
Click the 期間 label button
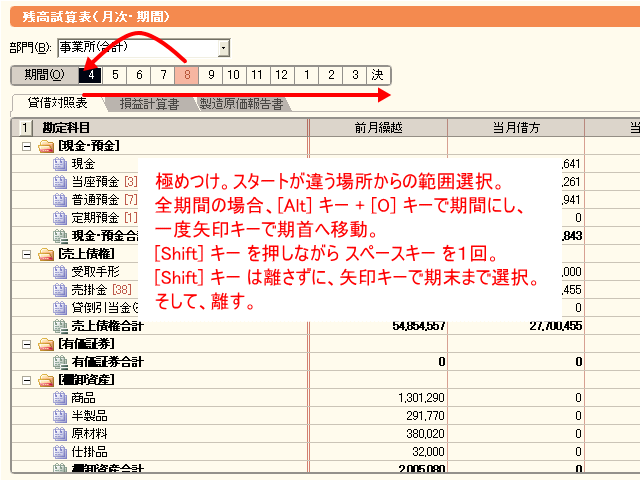coord(43,74)
